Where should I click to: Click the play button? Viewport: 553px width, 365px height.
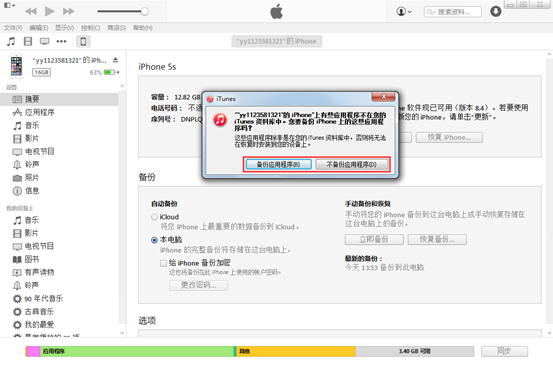click(50, 11)
